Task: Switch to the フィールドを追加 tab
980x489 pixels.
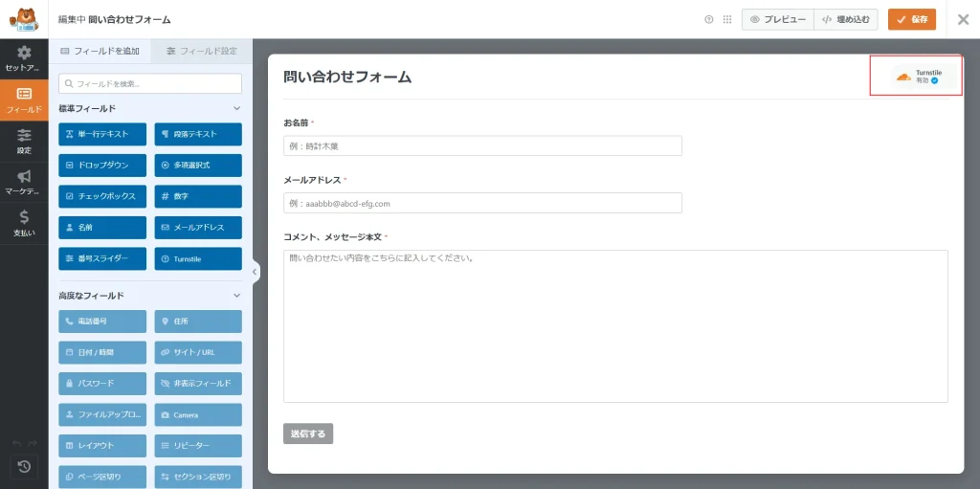Action: click(x=100, y=51)
